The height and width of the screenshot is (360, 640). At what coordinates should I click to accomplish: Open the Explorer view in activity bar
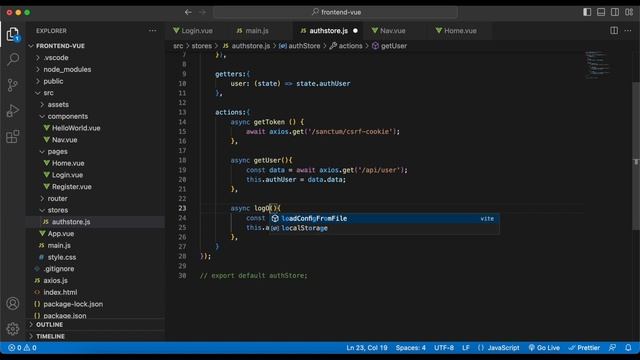pyautogui.click(x=13, y=34)
